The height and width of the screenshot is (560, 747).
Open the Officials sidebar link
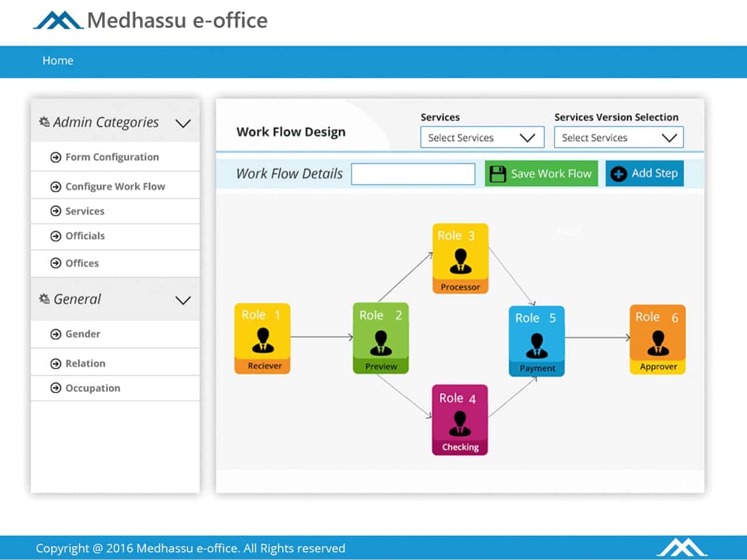pos(85,236)
